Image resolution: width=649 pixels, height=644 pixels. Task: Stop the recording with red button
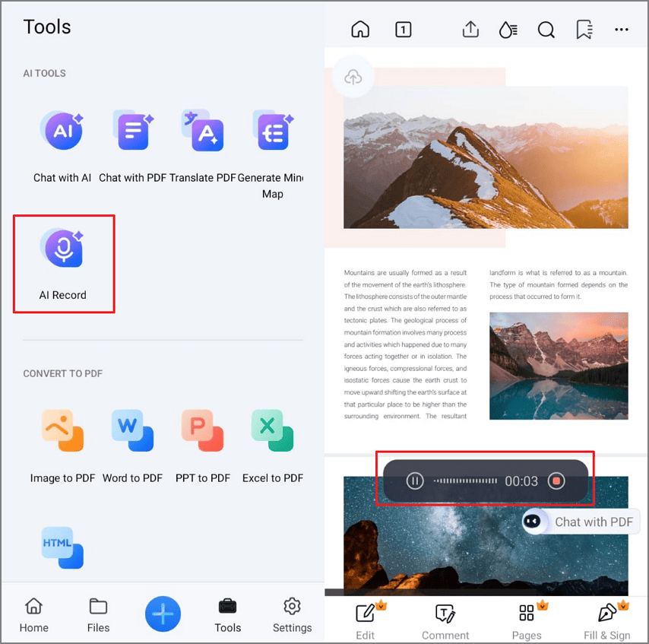point(556,481)
